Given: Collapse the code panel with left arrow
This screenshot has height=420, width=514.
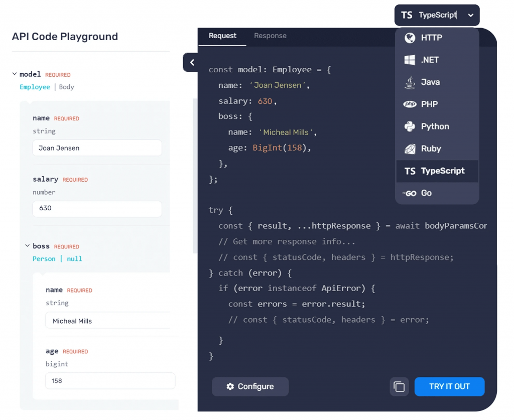Looking at the screenshot, I should (x=191, y=62).
